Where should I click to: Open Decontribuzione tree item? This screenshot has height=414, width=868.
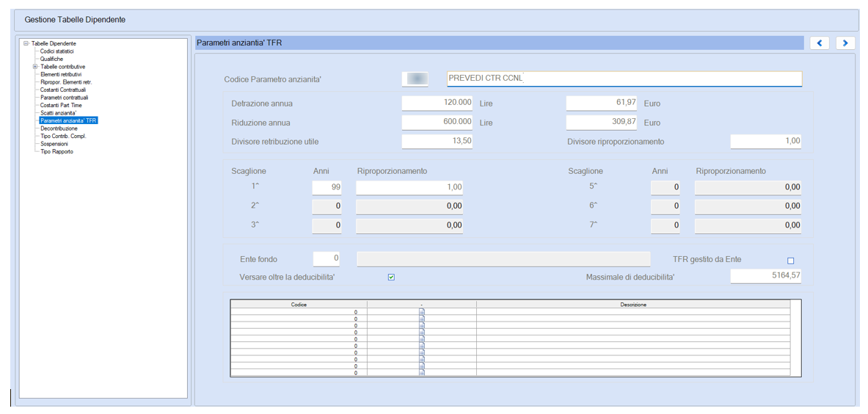pyautogui.click(x=59, y=128)
